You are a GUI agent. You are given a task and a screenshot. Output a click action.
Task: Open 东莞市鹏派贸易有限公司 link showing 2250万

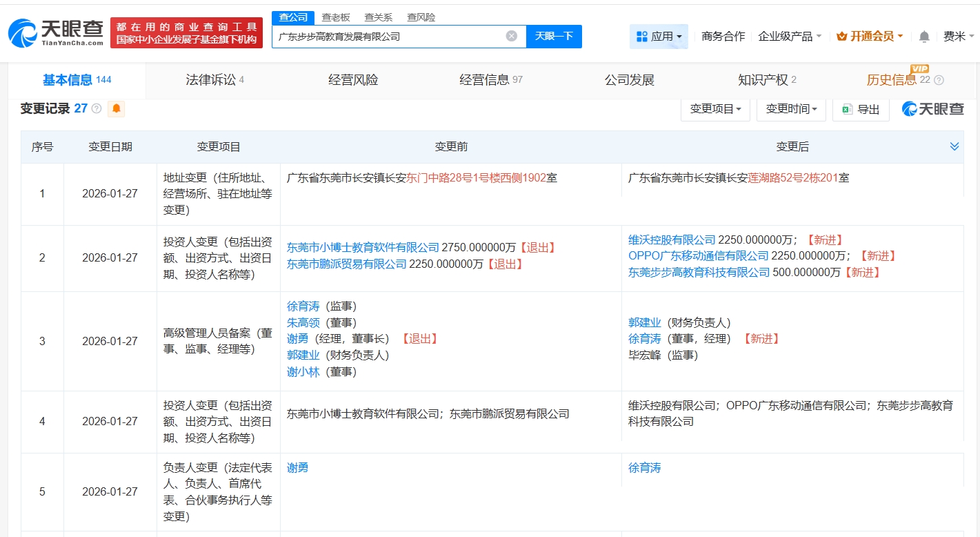[x=347, y=264]
